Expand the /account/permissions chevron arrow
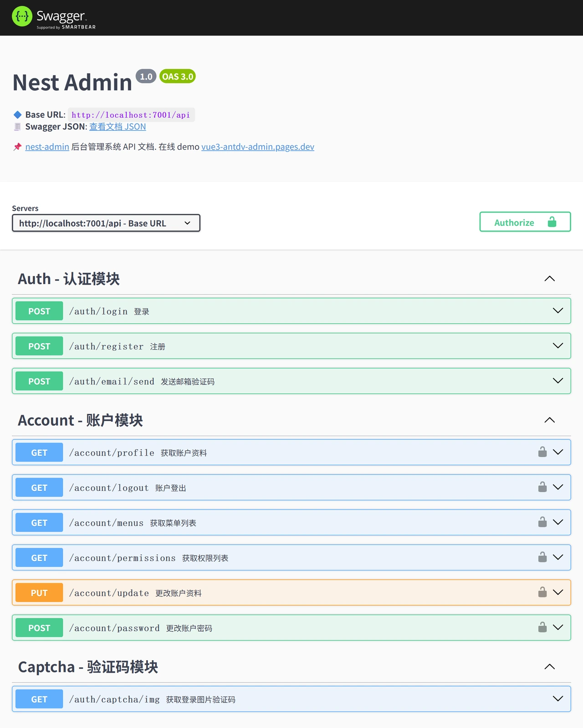Screen dimensions: 583x728 click(x=558, y=557)
